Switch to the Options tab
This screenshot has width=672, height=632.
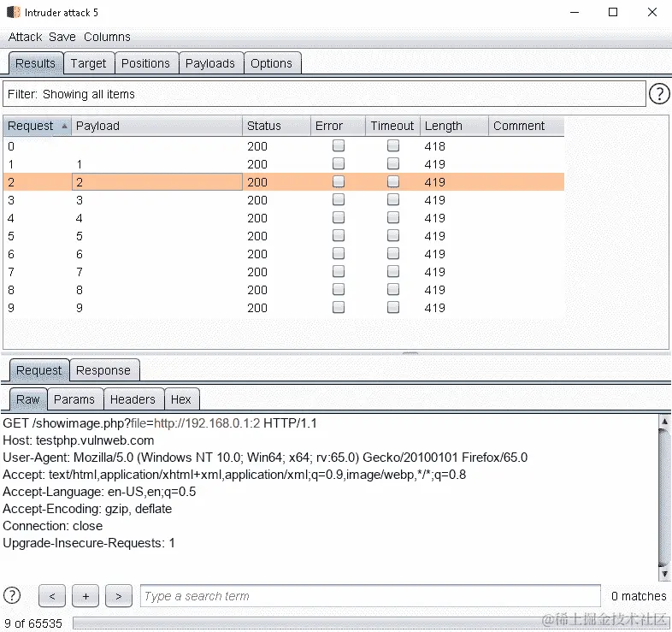coord(271,63)
